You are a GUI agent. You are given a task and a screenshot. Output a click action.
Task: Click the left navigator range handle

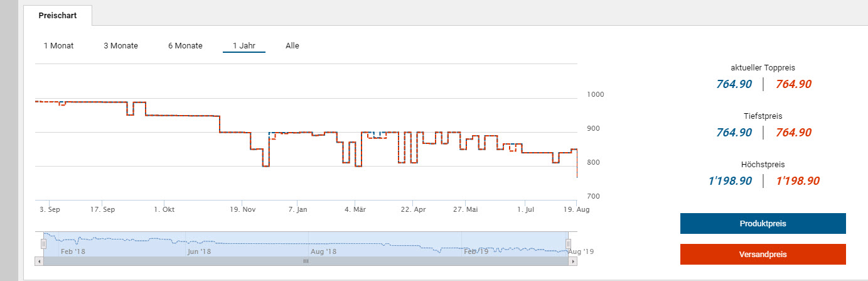(44, 243)
